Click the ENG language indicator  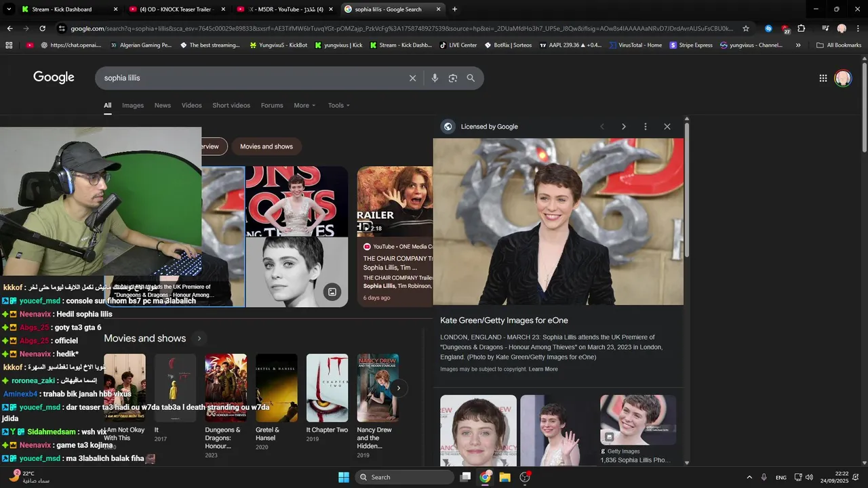tap(781, 477)
